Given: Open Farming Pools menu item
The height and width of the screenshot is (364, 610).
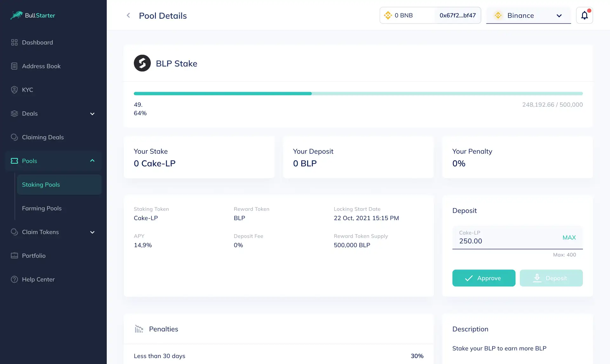Looking at the screenshot, I should click(x=42, y=208).
